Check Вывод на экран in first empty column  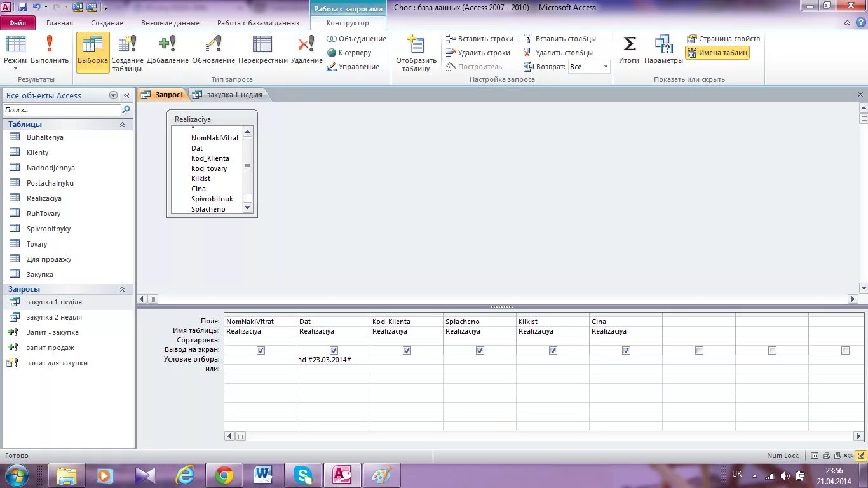point(699,350)
